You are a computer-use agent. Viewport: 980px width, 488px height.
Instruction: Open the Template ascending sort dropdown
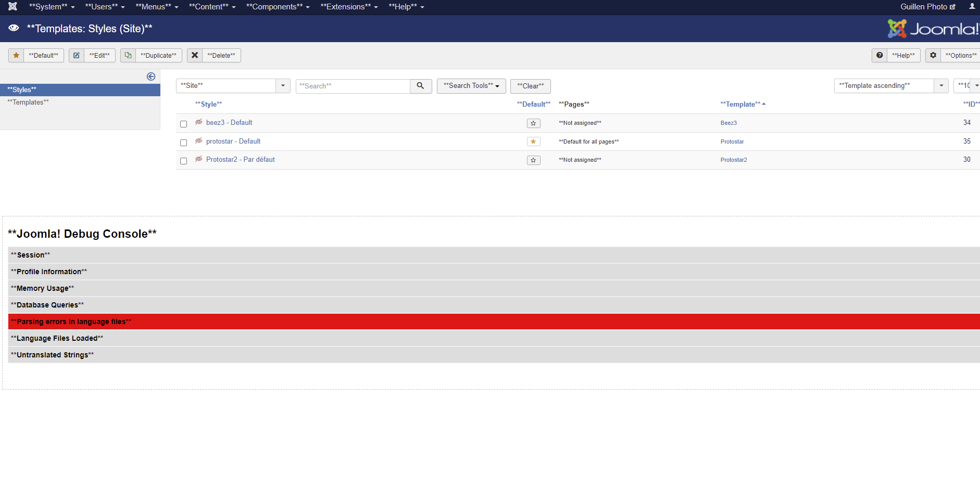pos(890,86)
